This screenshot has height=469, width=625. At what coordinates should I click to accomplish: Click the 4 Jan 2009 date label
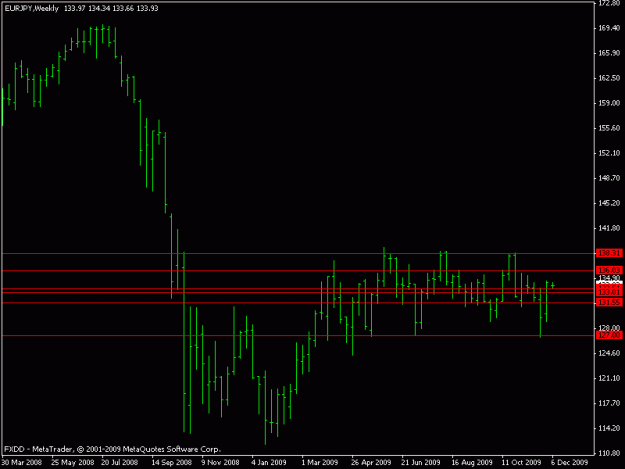(x=269, y=462)
